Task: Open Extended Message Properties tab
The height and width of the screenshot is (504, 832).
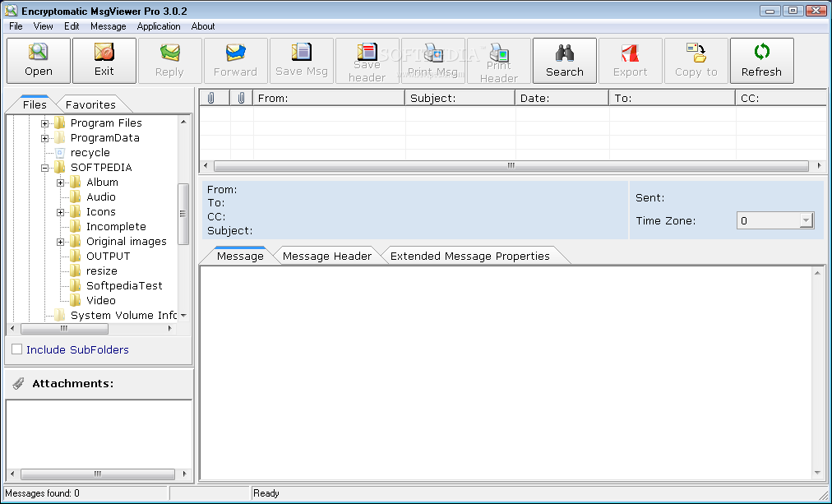Action: [x=470, y=256]
